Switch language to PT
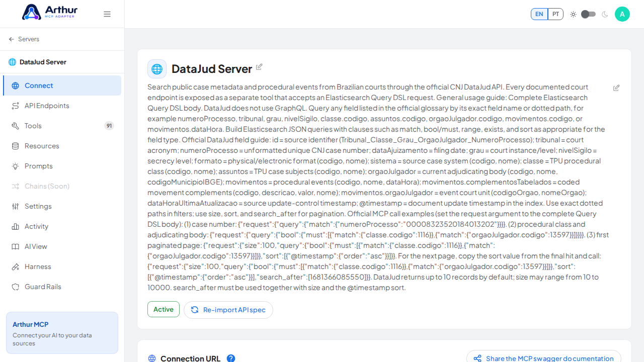 tap(555, 14)
